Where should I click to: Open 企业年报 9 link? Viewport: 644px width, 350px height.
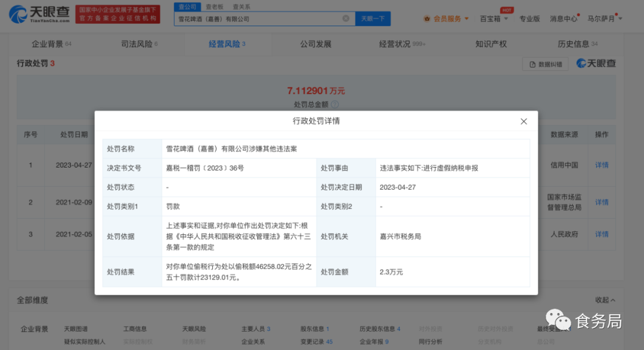coord(374,342)
